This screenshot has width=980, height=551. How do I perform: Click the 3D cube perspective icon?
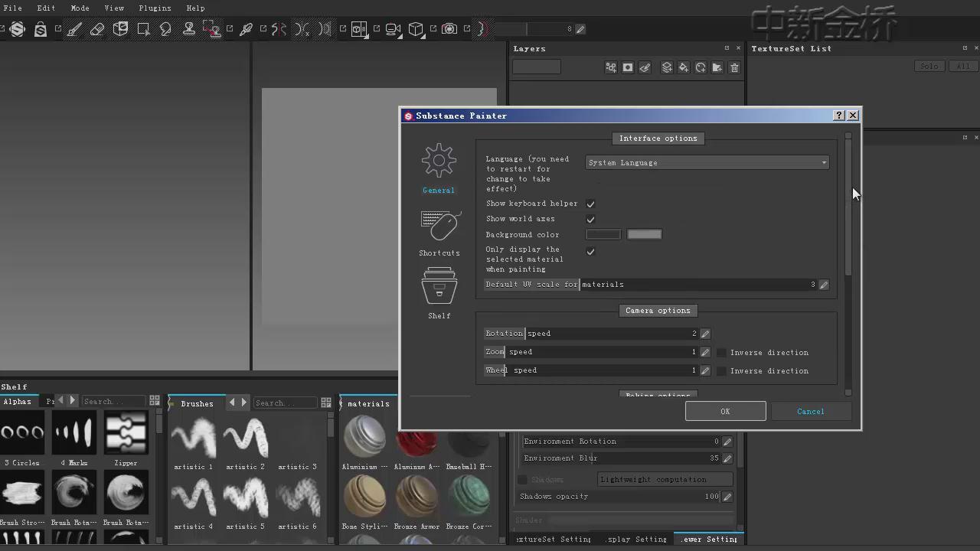click(415, 29)
